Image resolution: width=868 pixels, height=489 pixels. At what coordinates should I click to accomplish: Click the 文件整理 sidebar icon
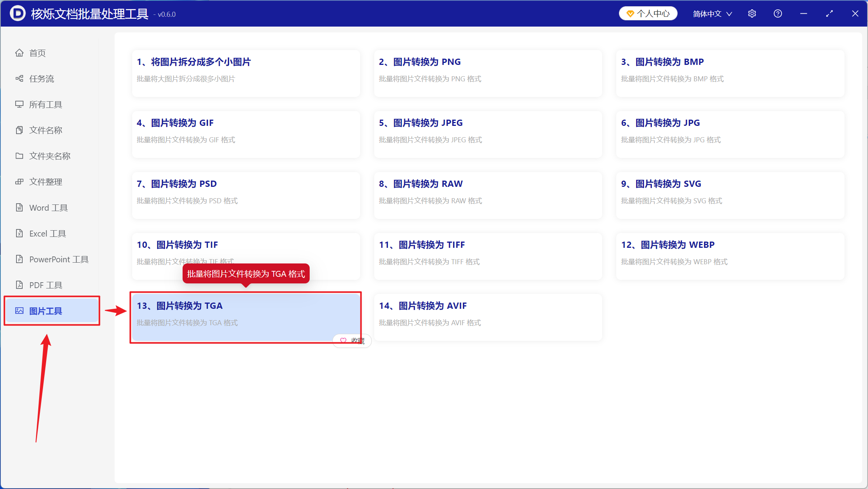coord(19,182)
